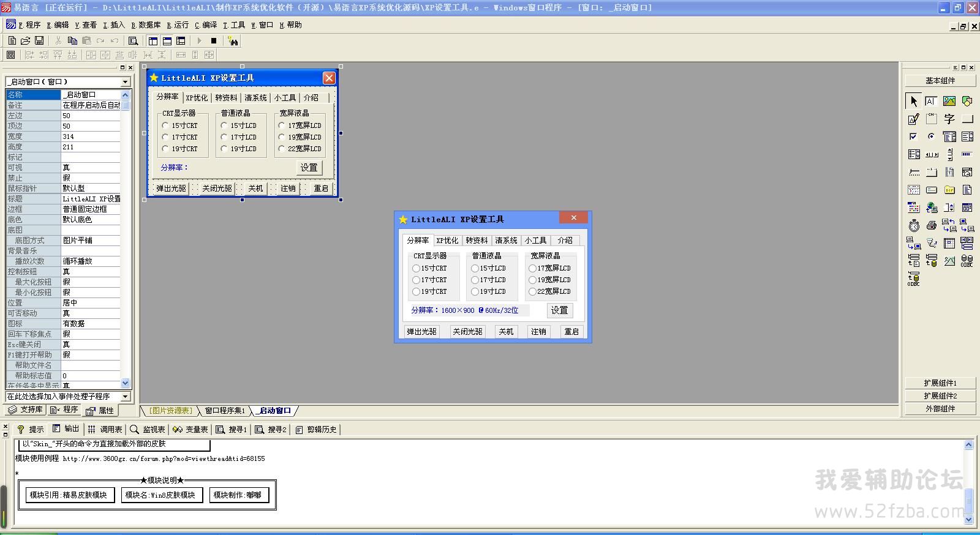Click the New file toolbar icon
Image resolution: width=980 pixels, height=535 pixels.
[12, 41]
